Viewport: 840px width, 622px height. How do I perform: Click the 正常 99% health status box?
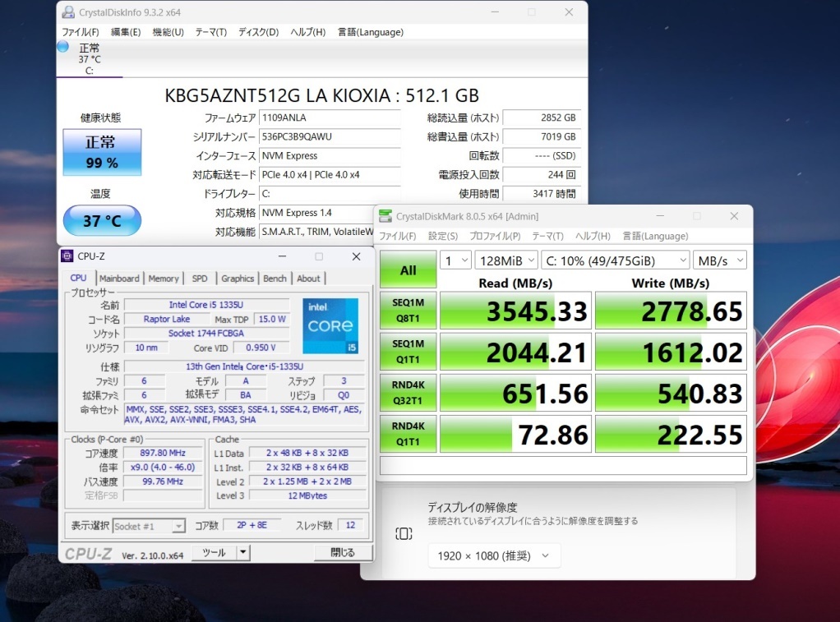[x=102, y=152]
